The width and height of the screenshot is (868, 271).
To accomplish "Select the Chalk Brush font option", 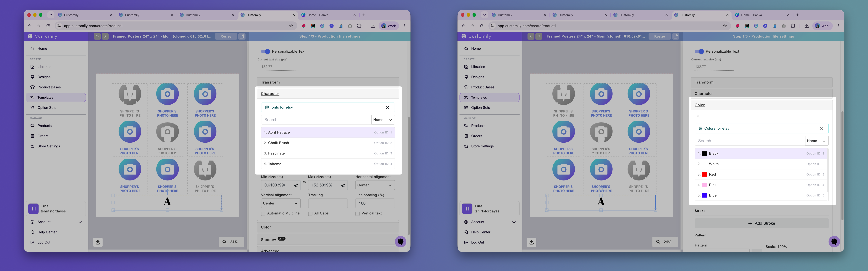I will [x=328, y=143].
